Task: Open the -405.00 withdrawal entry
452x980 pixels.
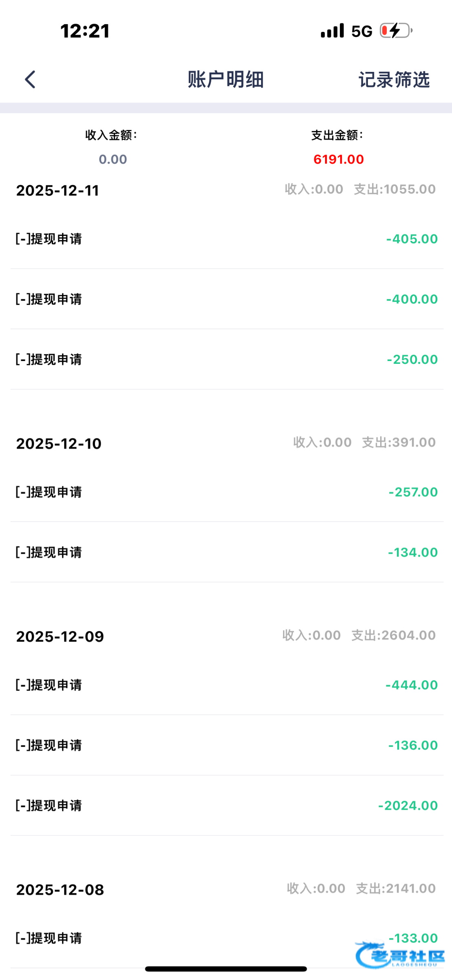Action: point(226,239)
